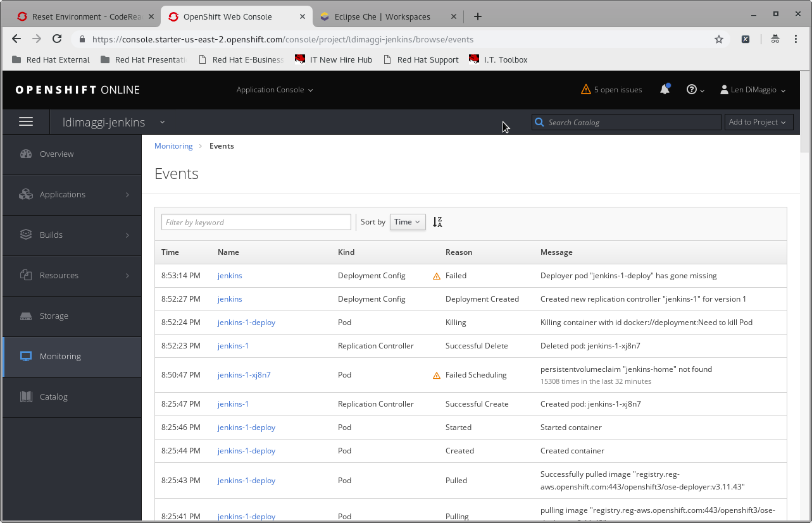Select the Applications menu in the sidebar

(62, 194)
